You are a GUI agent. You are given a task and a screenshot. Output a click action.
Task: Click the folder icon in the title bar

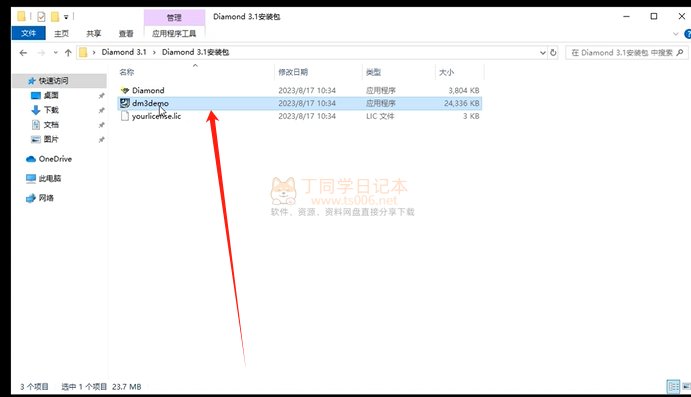pyautogui.click(x=21, y=17)
